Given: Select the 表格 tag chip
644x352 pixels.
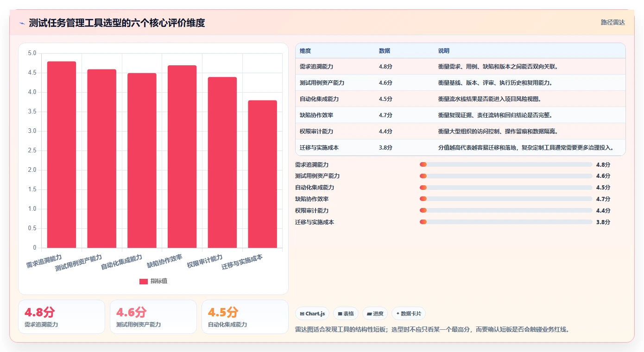Looking at the screenshot, I should tap(346, 314).
